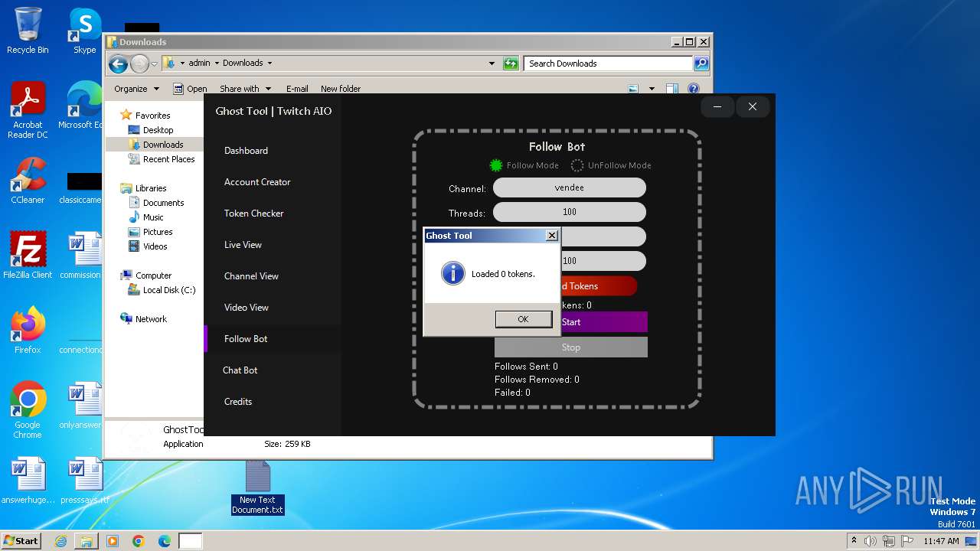980x551 pixels.
Task: Click the Search Downloads box
Action: coord(608,64)
